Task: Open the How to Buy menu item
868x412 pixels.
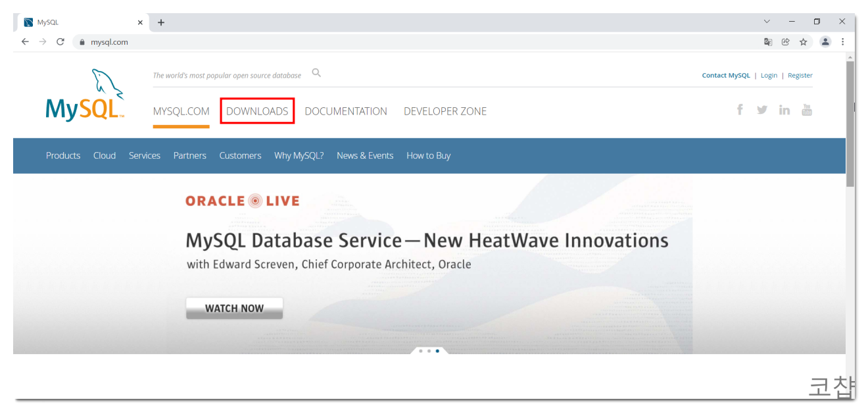Action: pyautogui.click(x=428, y=155)
